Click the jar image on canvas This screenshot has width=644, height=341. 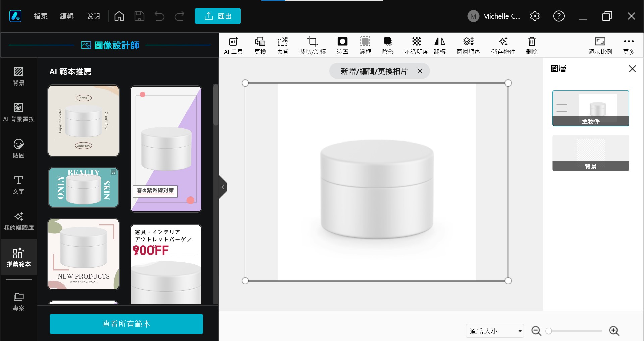click(x=377, y=190)
